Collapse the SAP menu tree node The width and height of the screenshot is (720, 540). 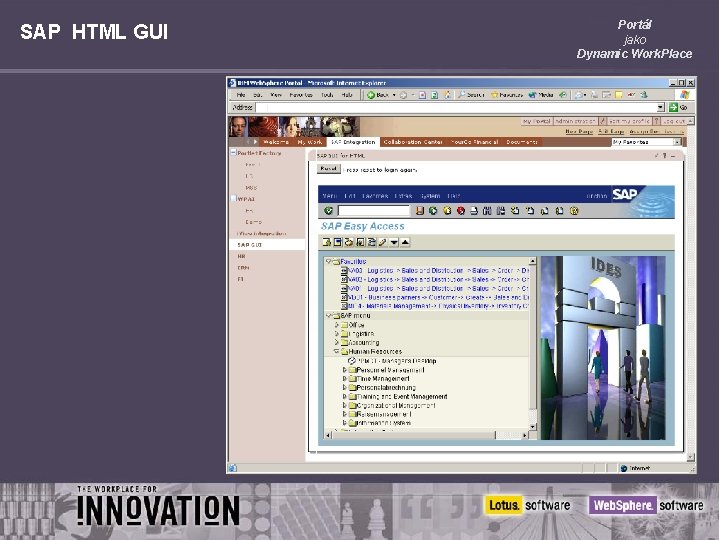tap(329, 316)
